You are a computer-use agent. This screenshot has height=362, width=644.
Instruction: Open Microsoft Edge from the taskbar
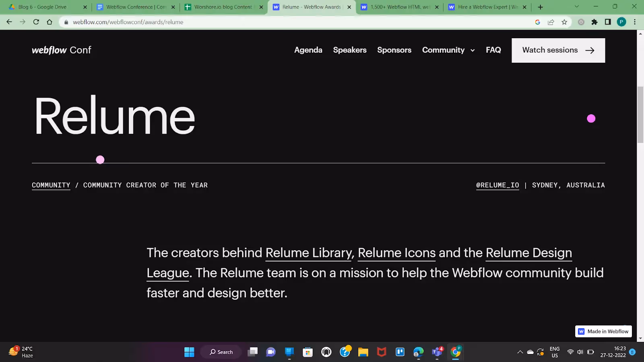[419, 352]
